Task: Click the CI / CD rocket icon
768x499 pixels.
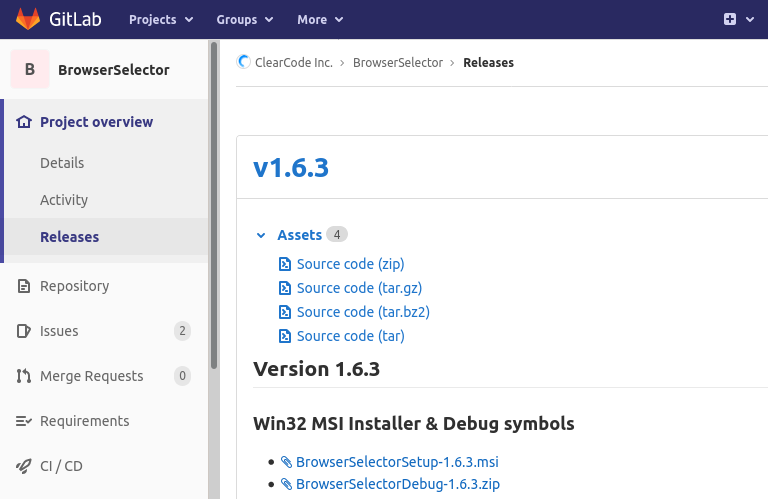Action: point(24,466)
